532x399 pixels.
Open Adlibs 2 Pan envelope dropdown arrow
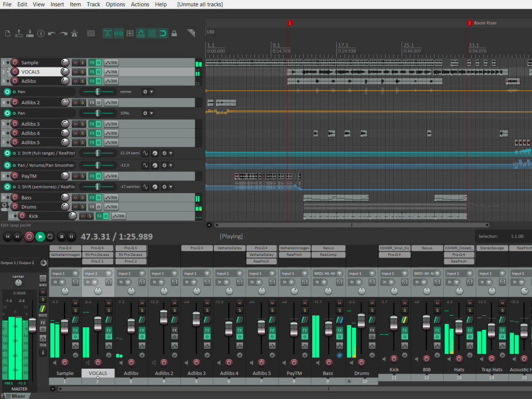152,113
